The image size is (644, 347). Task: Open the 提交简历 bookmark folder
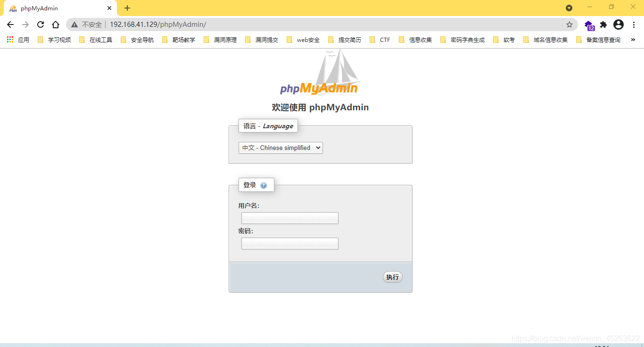tap(345, 40)
